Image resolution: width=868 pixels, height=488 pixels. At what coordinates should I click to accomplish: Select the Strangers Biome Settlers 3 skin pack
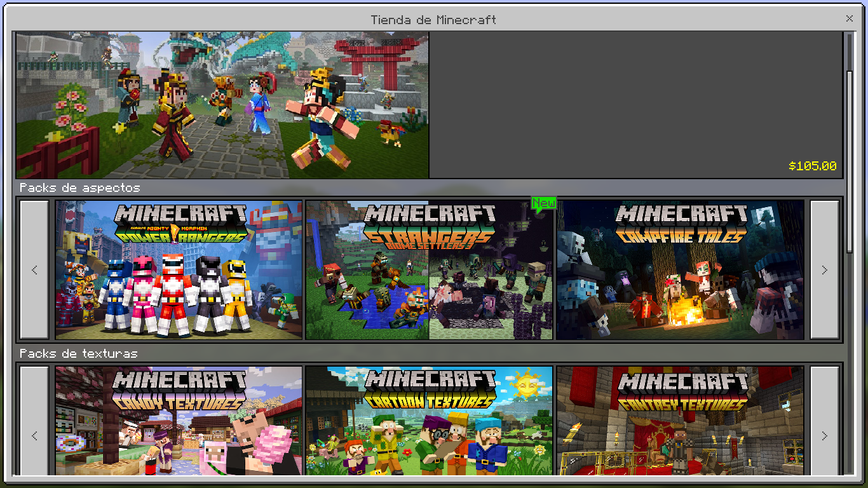(x=429, y=270)
